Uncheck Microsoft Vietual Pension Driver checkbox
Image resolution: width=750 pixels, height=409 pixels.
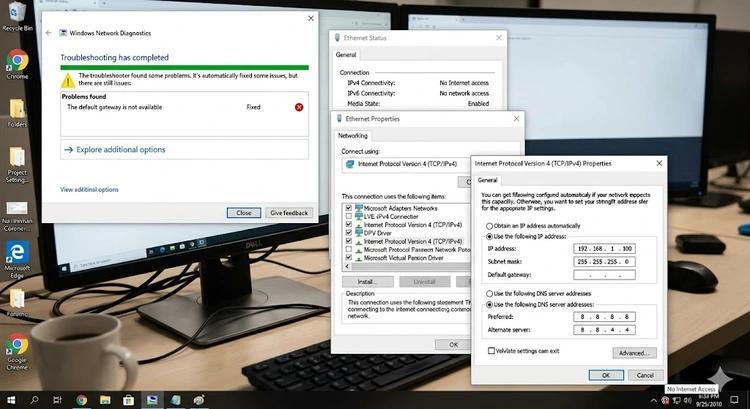click(x=349, y=257)
